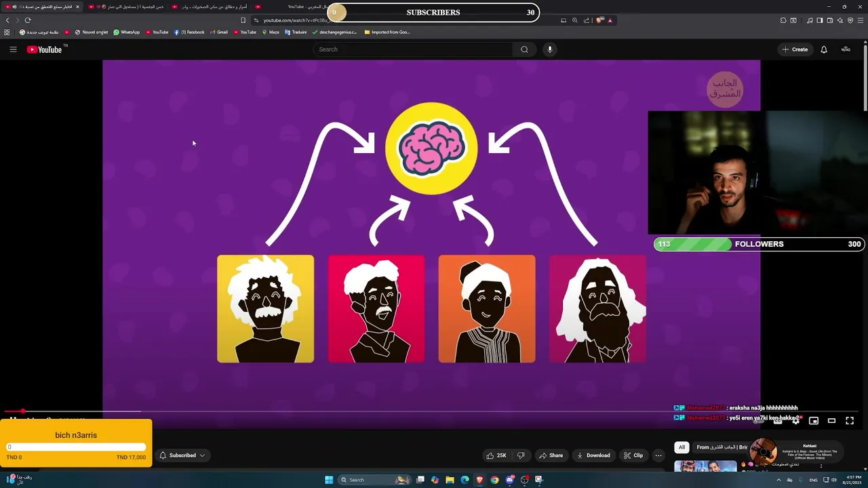Share the video
868x488 pixels.
(x=551, y=455)
